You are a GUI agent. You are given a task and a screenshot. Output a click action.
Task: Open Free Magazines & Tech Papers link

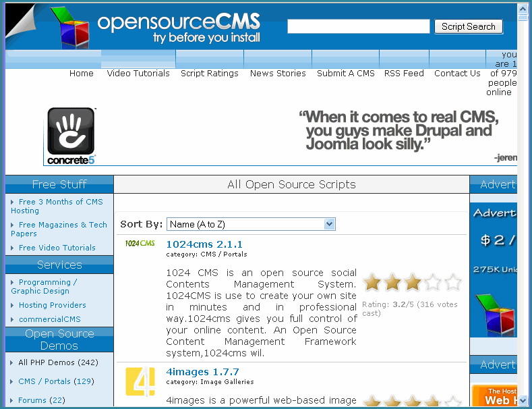coord(59,229)
